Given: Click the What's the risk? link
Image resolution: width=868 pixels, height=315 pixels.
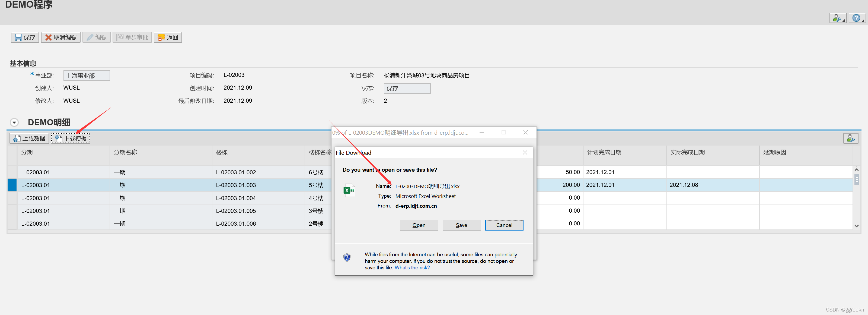Looking at the screenshot, I should click(412, 267).
